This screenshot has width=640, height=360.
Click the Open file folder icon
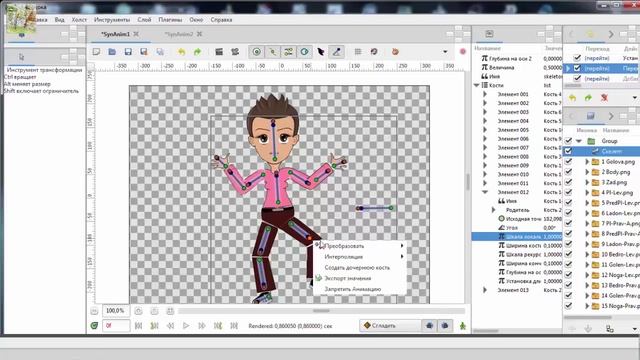tap(112, 52)
